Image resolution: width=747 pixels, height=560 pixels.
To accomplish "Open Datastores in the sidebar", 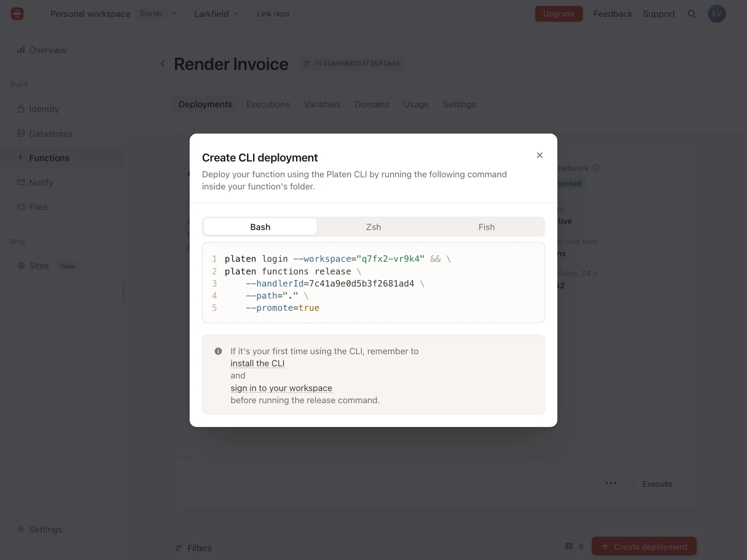I will click(50, 133).
